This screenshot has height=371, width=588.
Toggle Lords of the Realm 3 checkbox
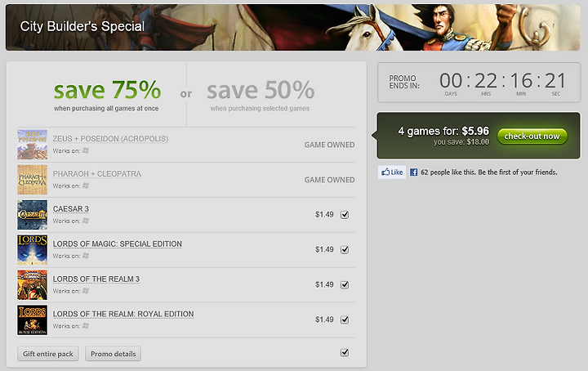(344, 284)
